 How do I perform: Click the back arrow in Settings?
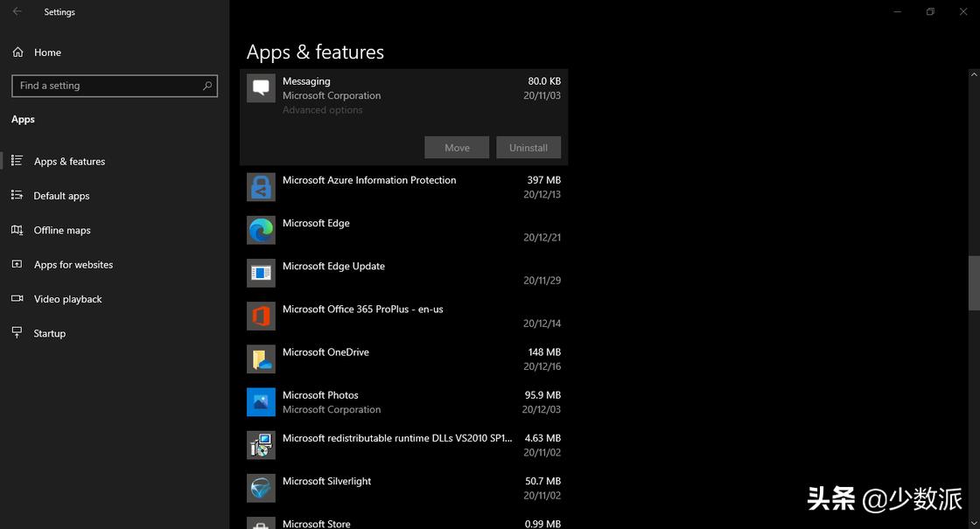click(17, 11)
